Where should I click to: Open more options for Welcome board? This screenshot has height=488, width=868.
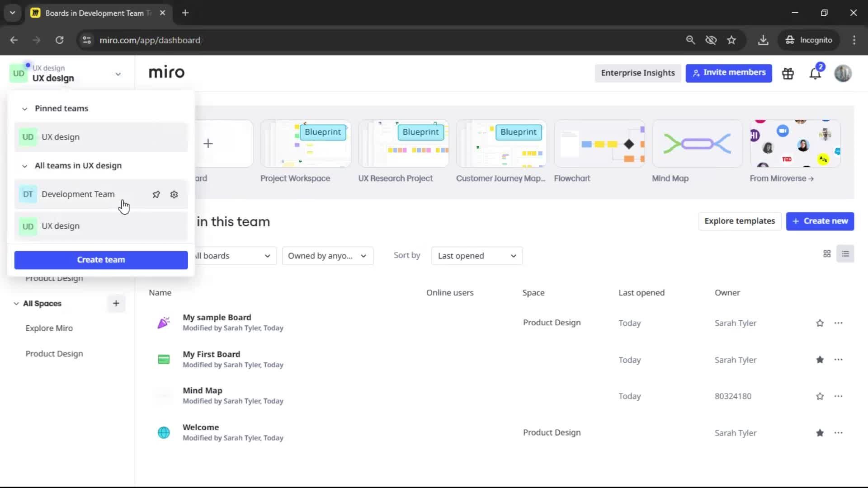tap(839, 433)
